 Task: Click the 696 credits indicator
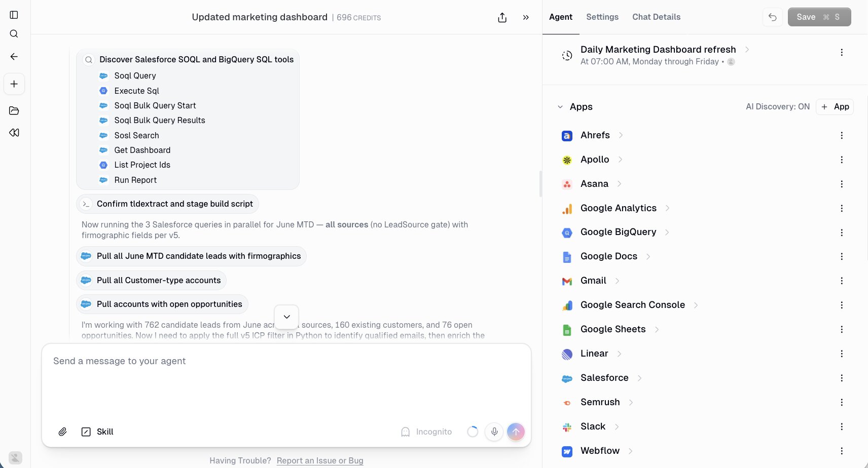click(x=358, y=18)
